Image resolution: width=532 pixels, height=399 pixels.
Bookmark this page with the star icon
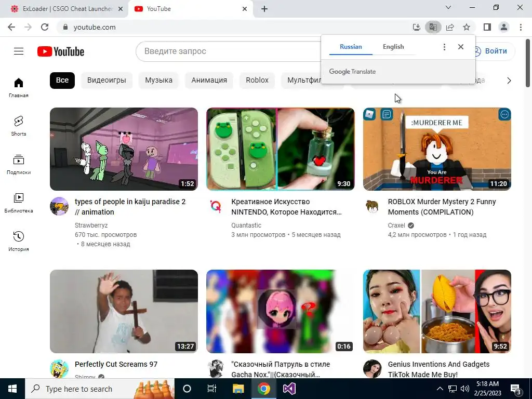coord(467,27)
